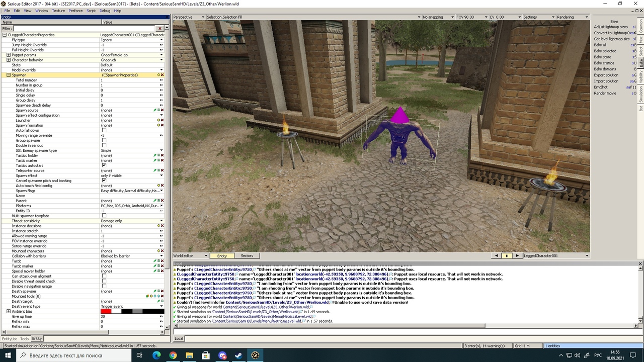This screenshot has height=362, width=644.
Task: Click yellow create icon on Instance decisions row
Action: pos(158,226)
